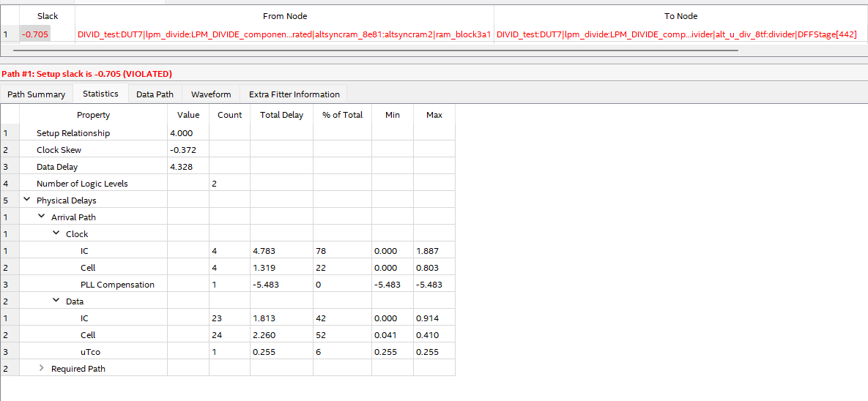Click the Data Cell min value 0.041
Image resolution: width=868 pixels, height=401 pixels.
(386, 334)
